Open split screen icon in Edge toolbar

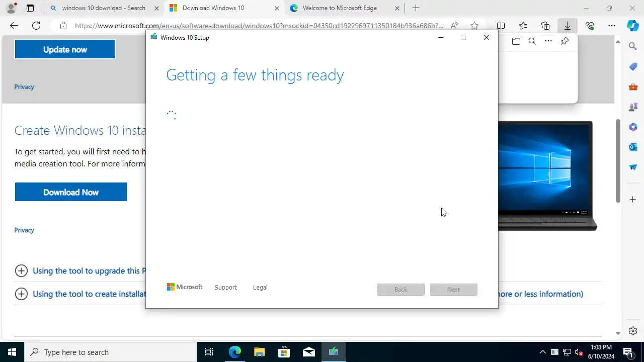(x=501, y=26)
